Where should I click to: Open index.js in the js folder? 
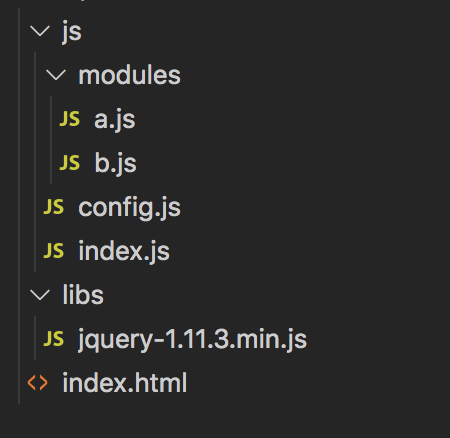tap(124, 251)
